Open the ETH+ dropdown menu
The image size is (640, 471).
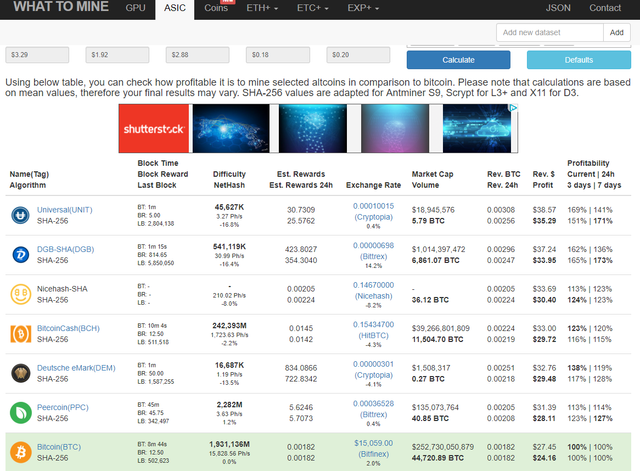[262, 8]
